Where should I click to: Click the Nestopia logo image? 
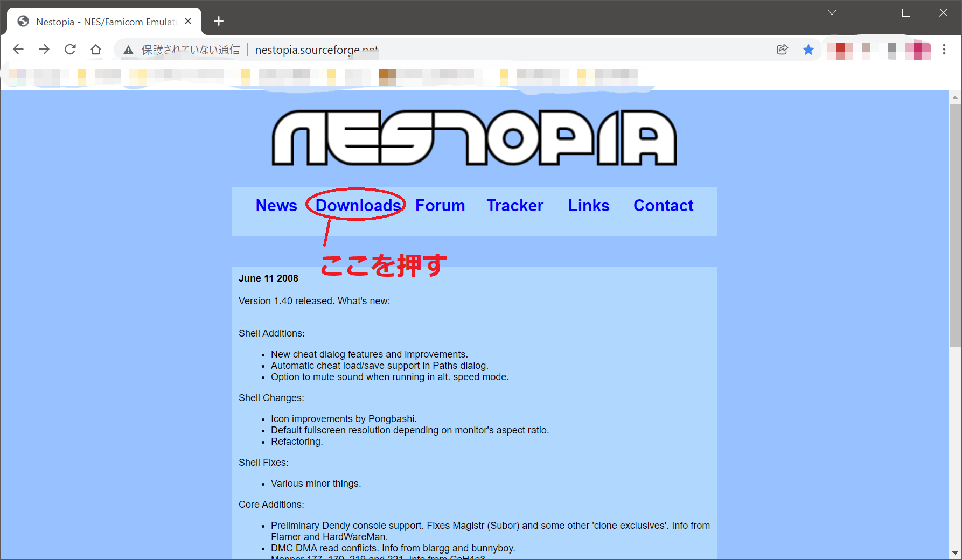pyautogui.click(x=475, y=138)
